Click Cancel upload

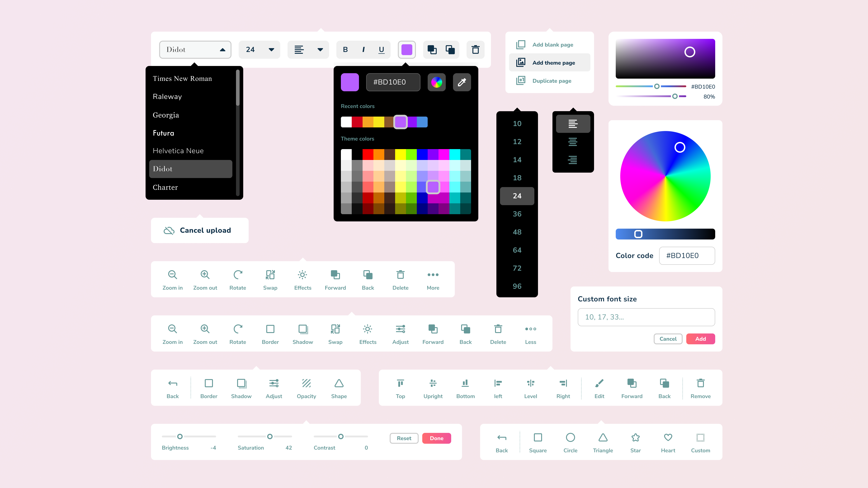[x=199, y=230]
